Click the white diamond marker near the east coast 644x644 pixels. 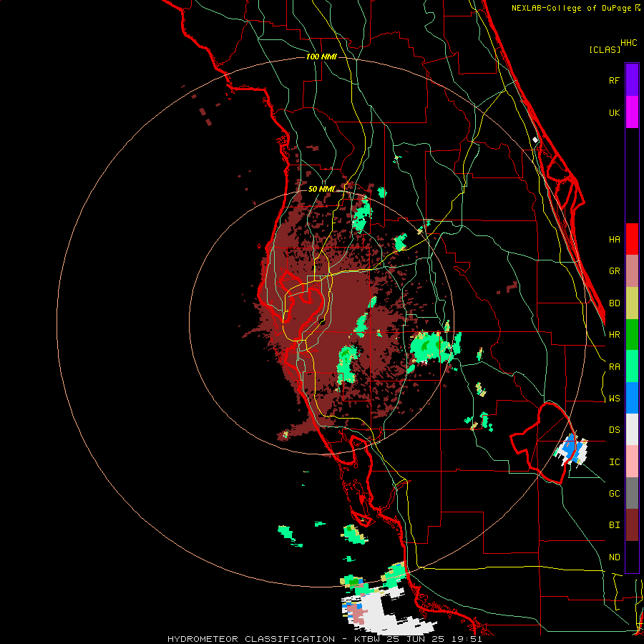tap(535, 140)
